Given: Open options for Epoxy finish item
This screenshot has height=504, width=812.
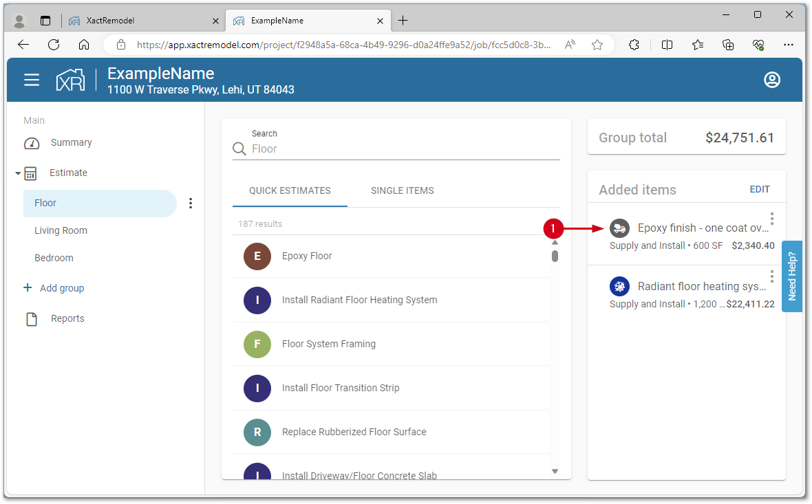Looking at the screenshot, I should (772, 219).
